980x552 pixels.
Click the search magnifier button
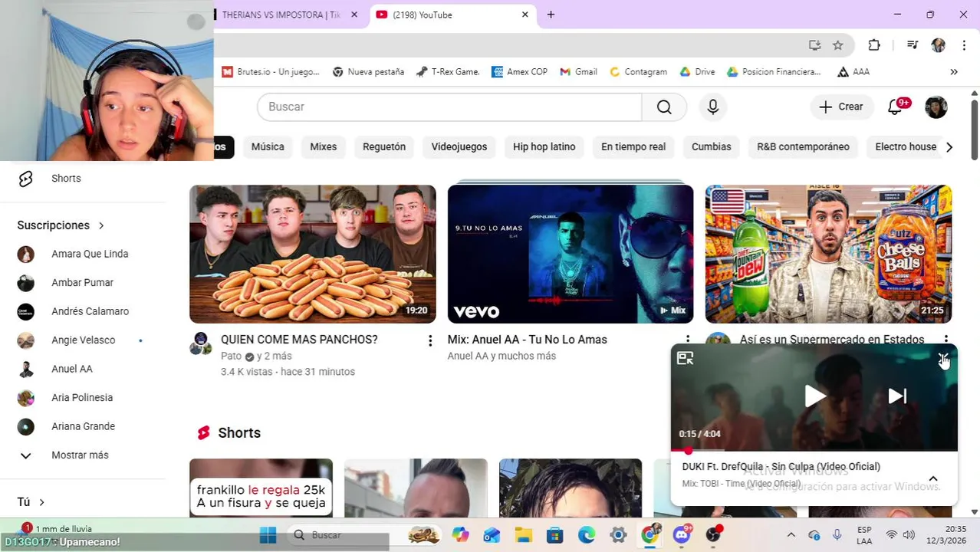[664, 107]
